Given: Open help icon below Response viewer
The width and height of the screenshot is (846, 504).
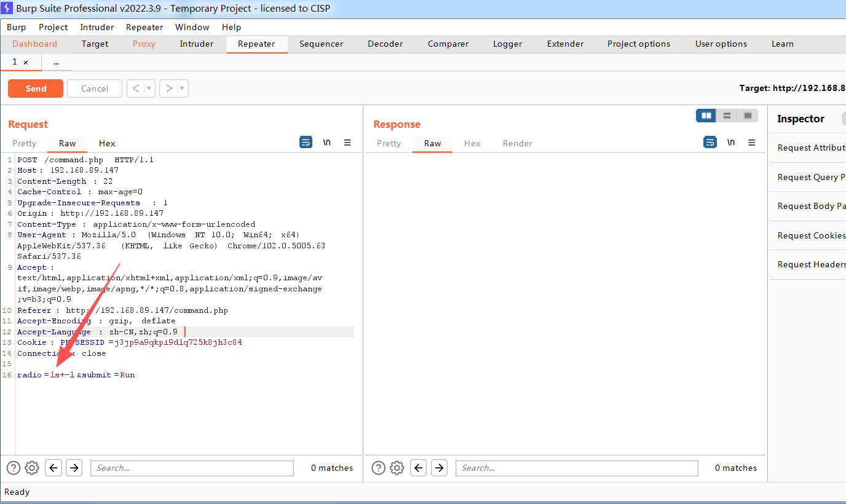Looking at the screenshot, I should 379,468.
